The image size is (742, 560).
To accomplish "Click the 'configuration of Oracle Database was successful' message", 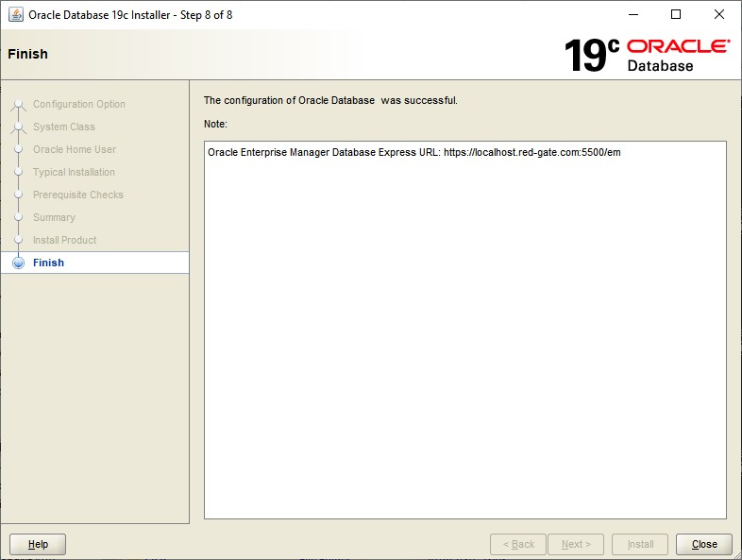I will pos(330,100).
